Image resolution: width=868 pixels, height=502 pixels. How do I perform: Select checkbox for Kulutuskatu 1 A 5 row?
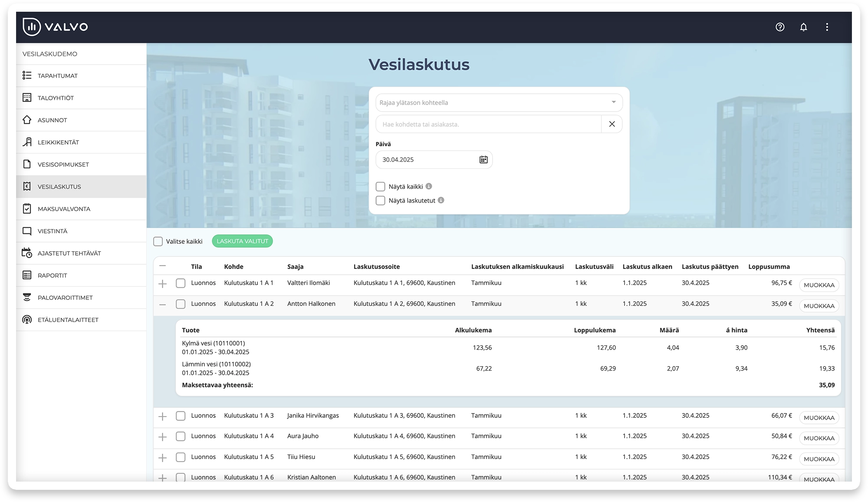point(181,457)
